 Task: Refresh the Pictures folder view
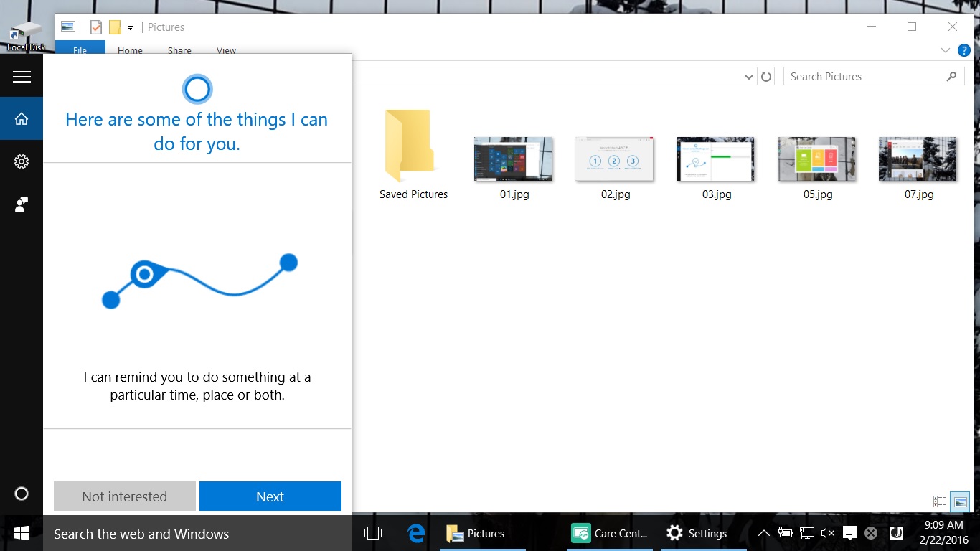(x=766, y=77)
